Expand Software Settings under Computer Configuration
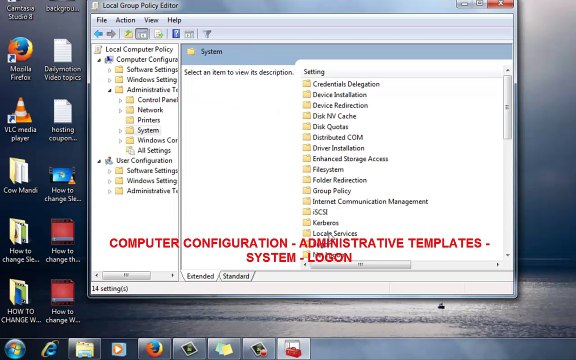This screenshot has width=576, height=360. (x=109, y=70)
